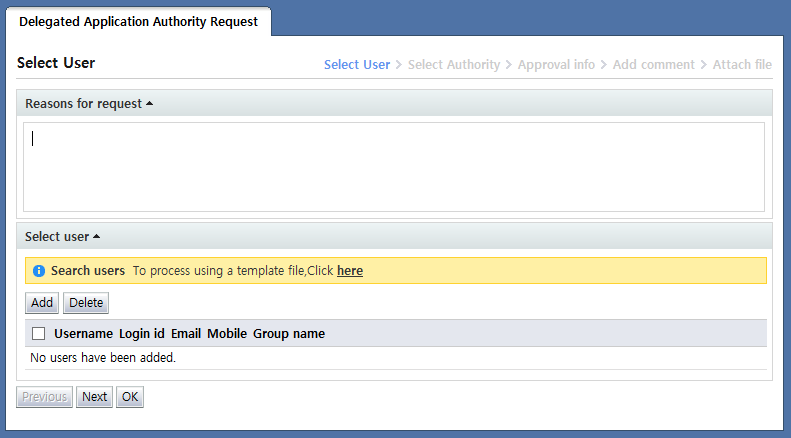
Task: Click the Email column header
Action: [186, 333]
